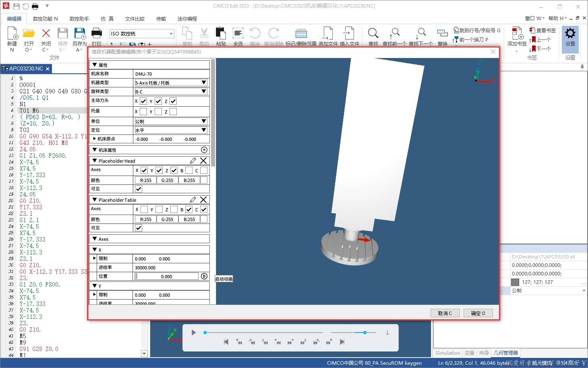
Task: Start X position animation with play circle icon
Action: pyautogui.click(x=204, y=276)
